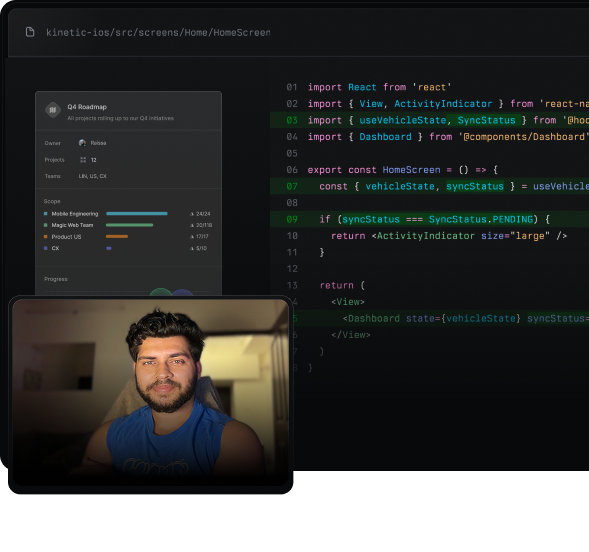Click the orange swatch for Product US

tap(45, 237)
